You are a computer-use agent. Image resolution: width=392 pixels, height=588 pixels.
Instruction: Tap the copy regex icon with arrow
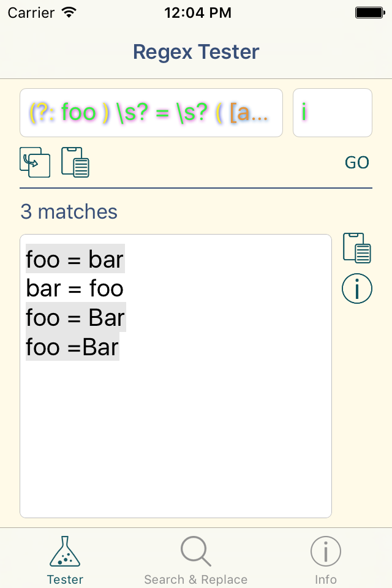tap(35, 162)
